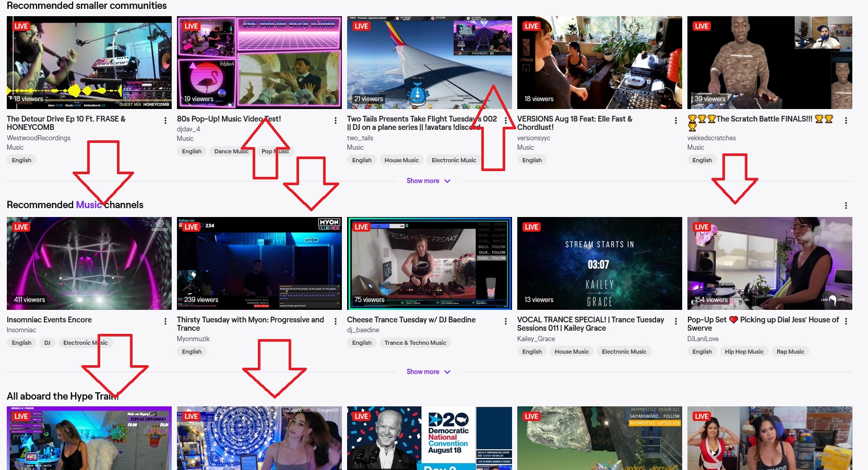Open the Democratic National Convention stream thumbnail
The width and height of the screenshot is (868, 470).
429,438
